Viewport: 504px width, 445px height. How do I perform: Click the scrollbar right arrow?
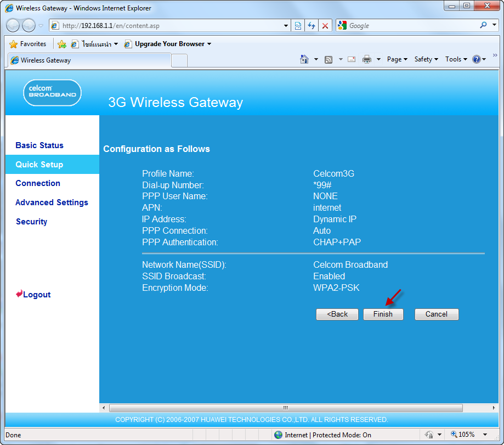tap(494, 408)
